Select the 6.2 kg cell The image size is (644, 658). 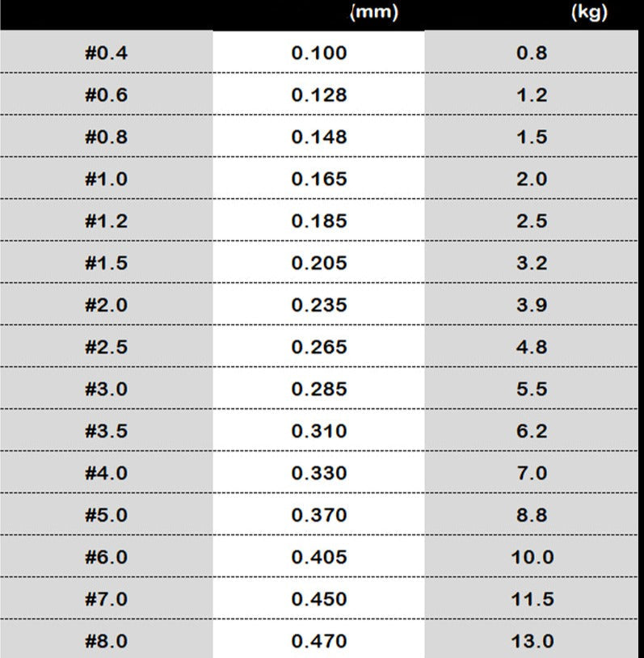(532, 432)
